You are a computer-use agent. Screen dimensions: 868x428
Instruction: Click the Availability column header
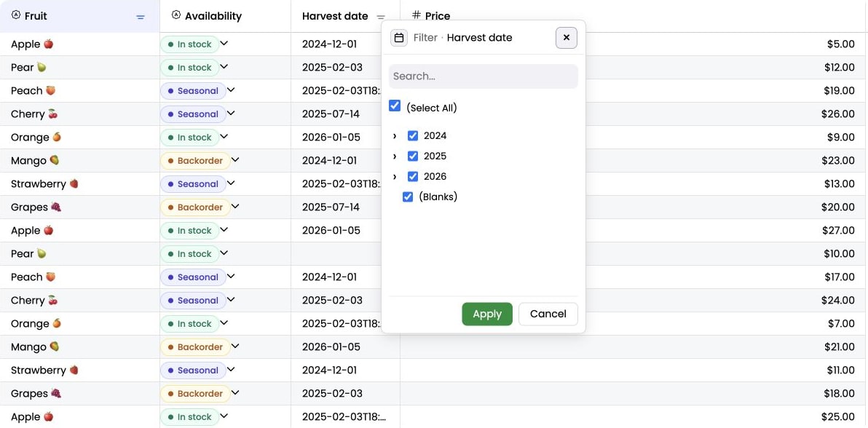point(225,16)
